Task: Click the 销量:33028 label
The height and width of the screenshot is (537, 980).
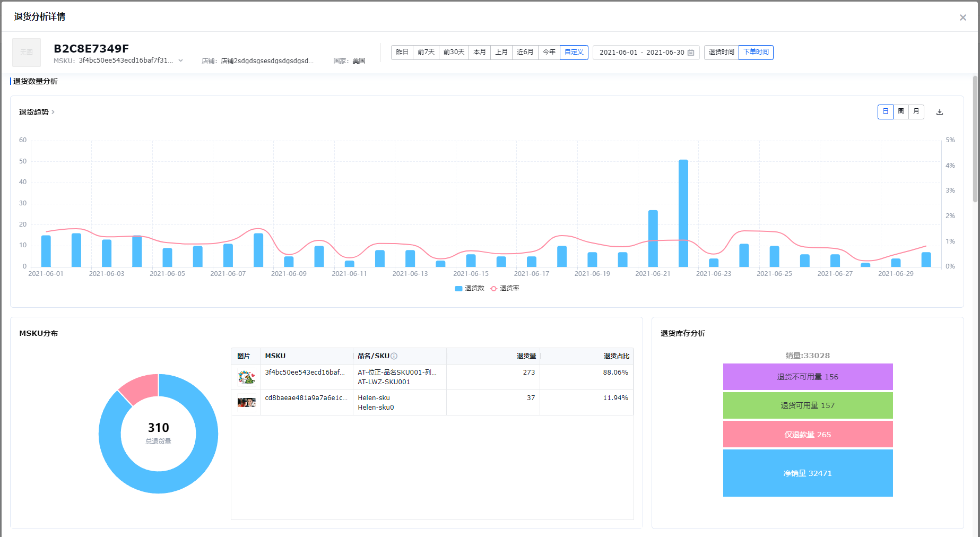Action: click(808, 356)
